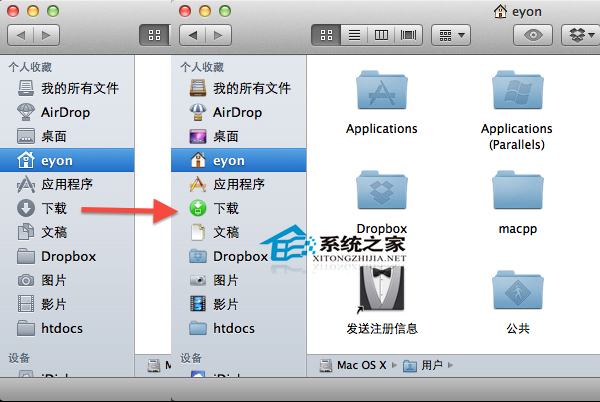Click colored 图片 camera icon in right sidebar
Viewport: 600px width, 402px height.
(198, 280)
